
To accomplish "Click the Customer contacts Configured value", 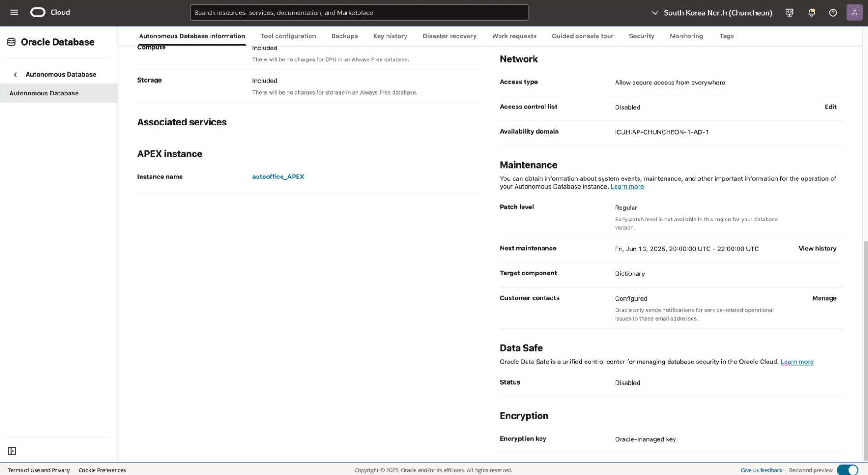I will coord(631,299).
